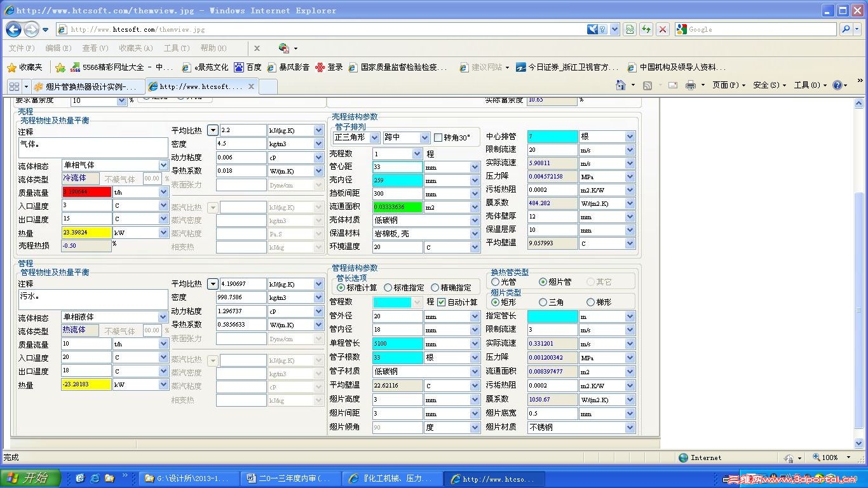Click the 开始 Start button
This screenshot has width=868, height=488.
(31, 478)
